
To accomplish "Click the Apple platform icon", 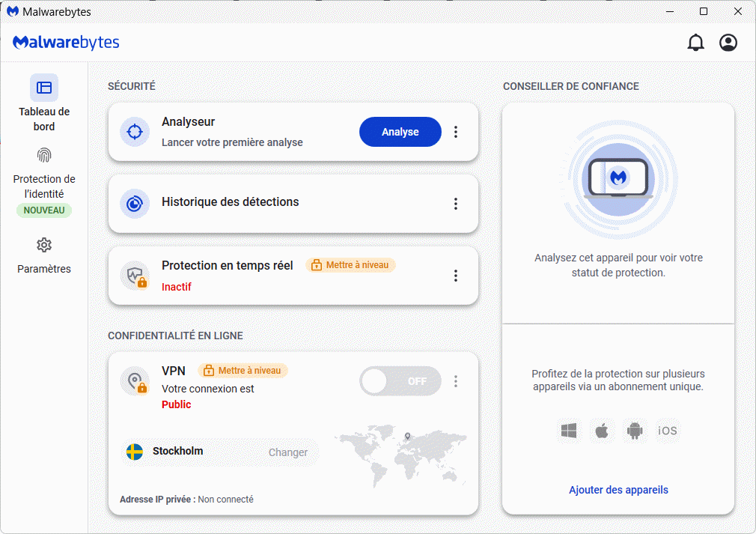I will 602,431.
